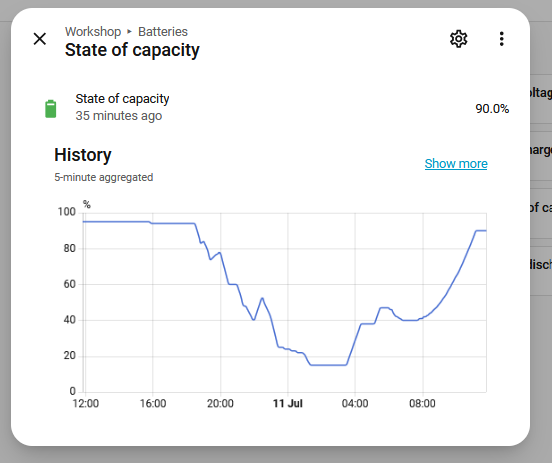552x463 pixels.
Task: Open entity settings gear icon
Action: pos(458,39)
